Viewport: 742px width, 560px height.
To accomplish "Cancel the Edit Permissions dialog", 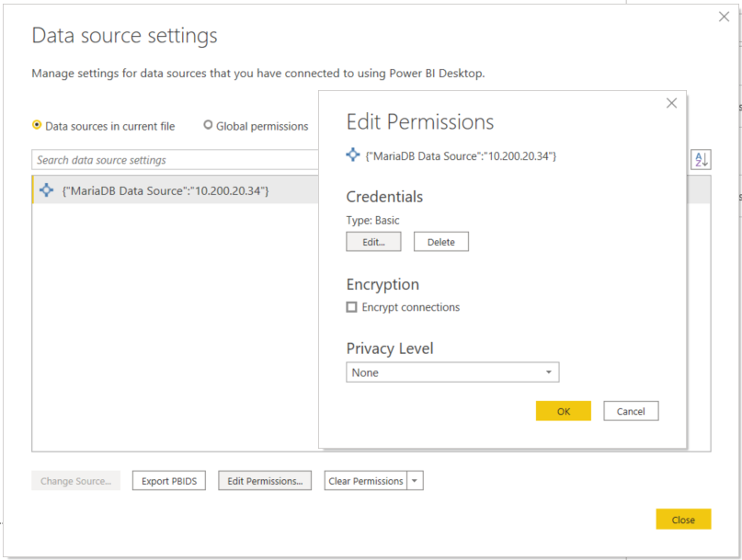I will [631, 411].
